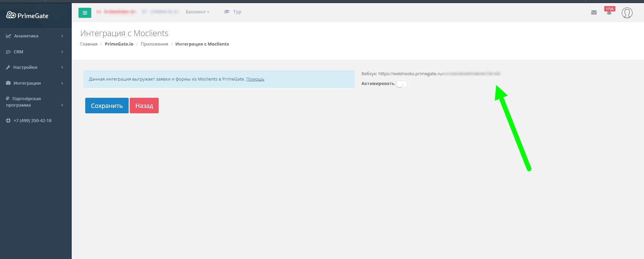This screenshot has height=259, width=644.
Task: Open the user profile avatar icon
Action: coord(627,13)
